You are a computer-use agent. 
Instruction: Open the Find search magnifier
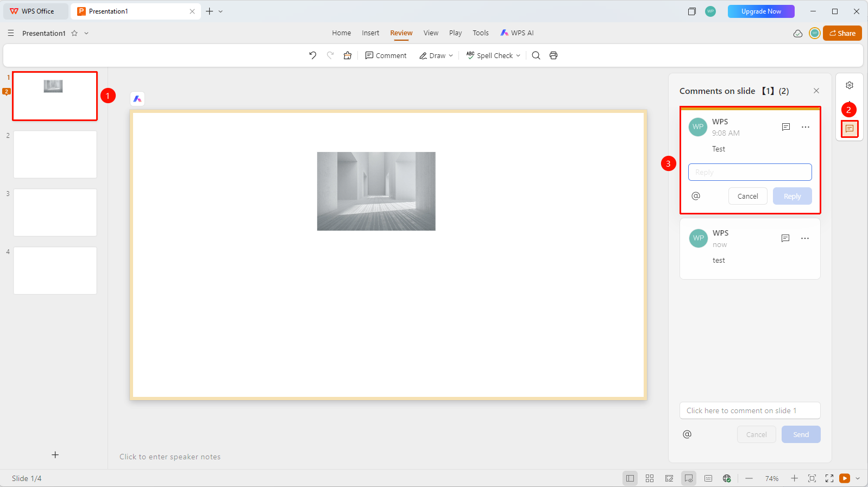[x=536, y=55]
